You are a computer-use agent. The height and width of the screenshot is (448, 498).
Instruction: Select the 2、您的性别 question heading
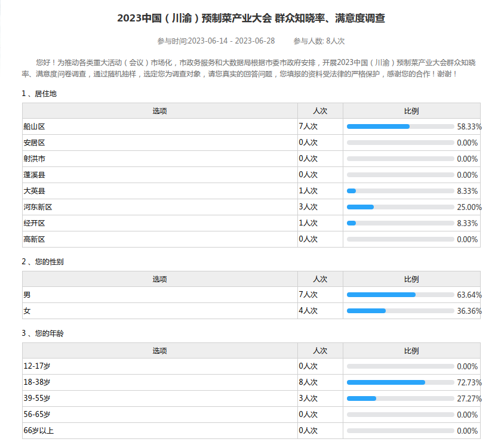click(x=42, y=262)
